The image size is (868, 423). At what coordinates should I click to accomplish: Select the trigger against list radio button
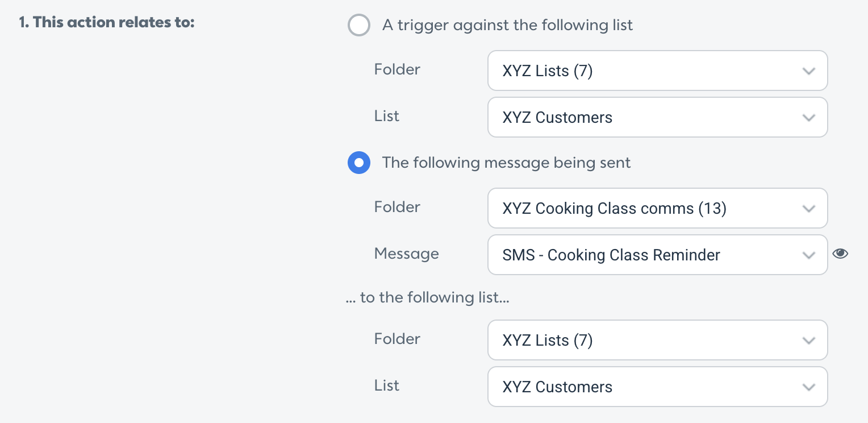[359, 25]
